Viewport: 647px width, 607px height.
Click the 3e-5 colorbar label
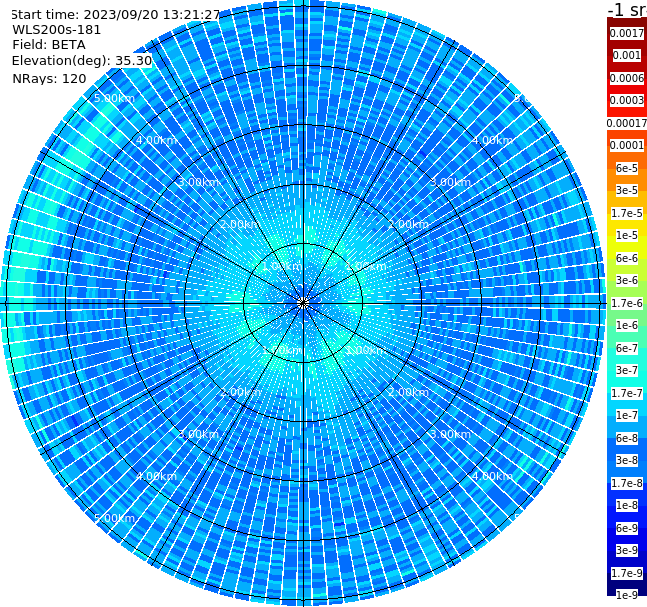click(x=627, y=190)
